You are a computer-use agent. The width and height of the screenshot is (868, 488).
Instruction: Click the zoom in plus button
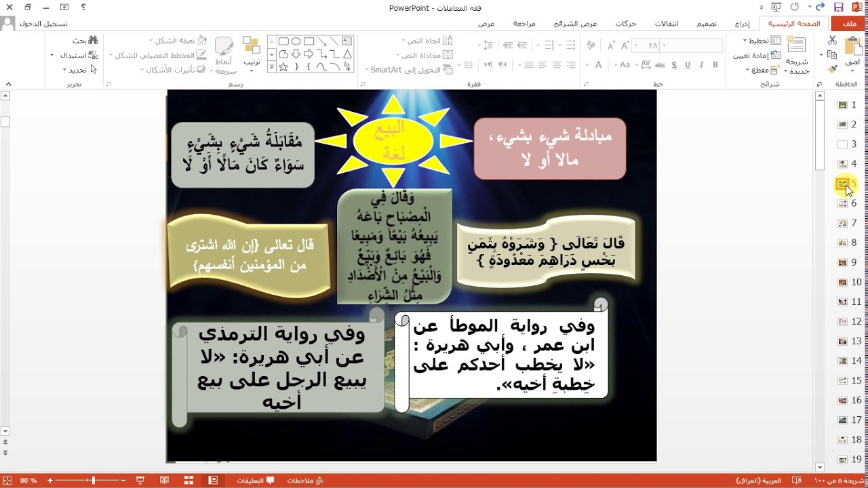50,480
